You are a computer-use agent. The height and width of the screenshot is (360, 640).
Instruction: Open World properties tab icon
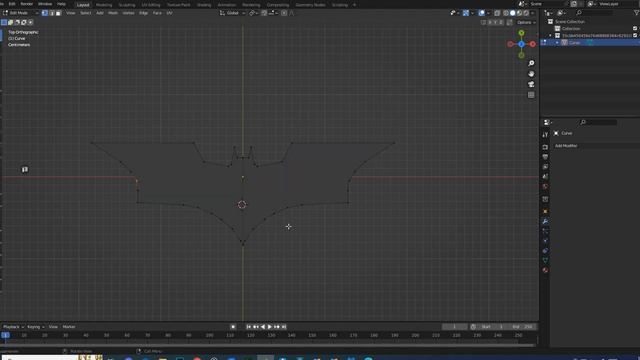point(545,187)
